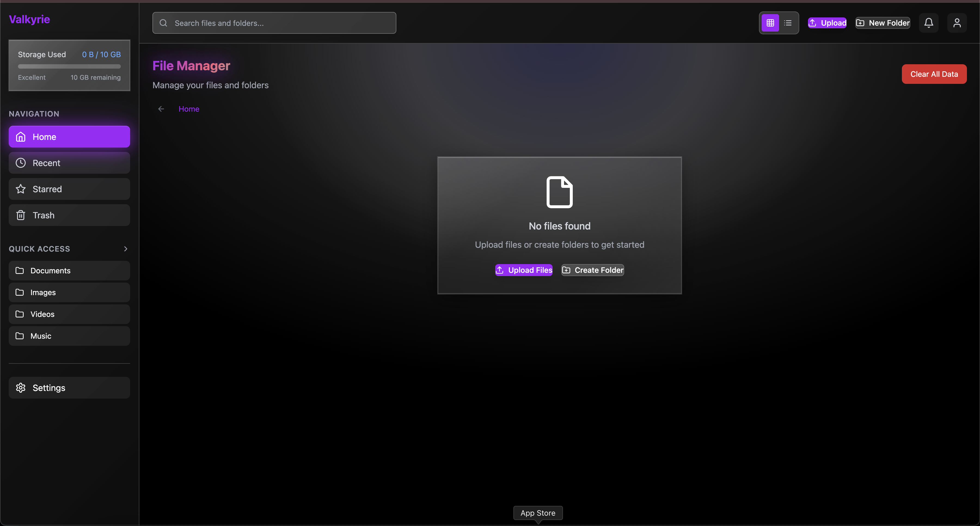Click the search magnifier icon
The width and height of the screenshot is (980, 526).
(163, 23)
